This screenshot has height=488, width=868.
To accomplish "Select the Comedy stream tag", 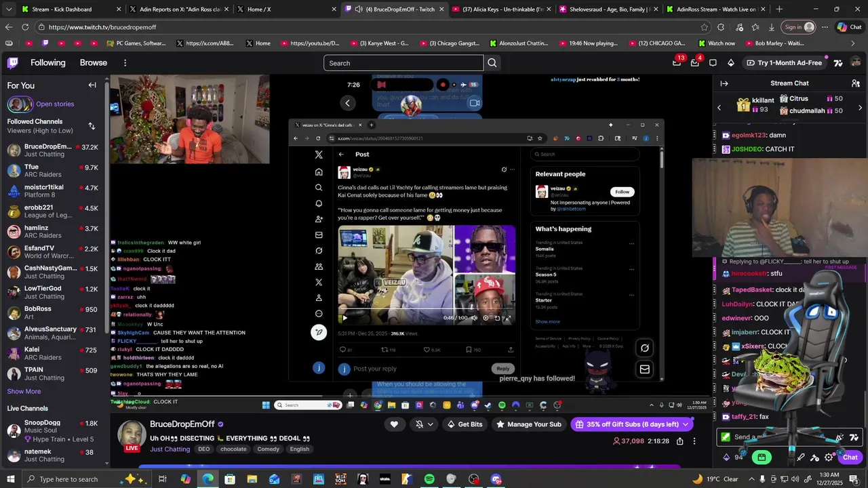I will coord(269,449).
